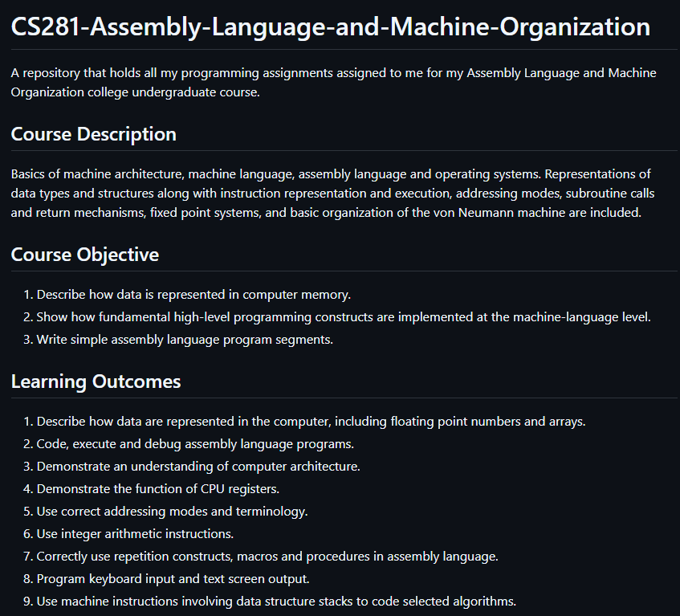The width and height of the screenshot is (680, 616).
Task: Click outcome Code, execute and debug assembly programs
Action: tap(195, 444)
